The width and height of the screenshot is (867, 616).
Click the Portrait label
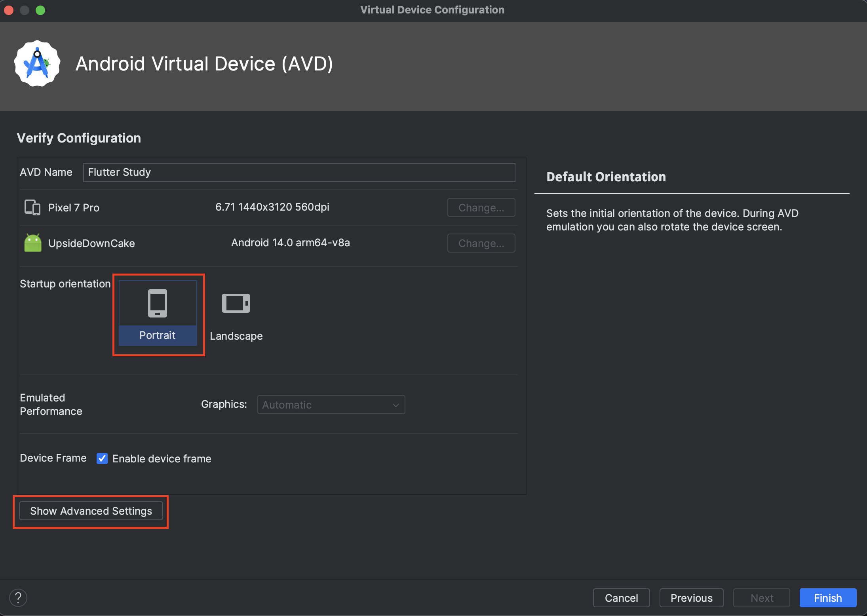158,335
